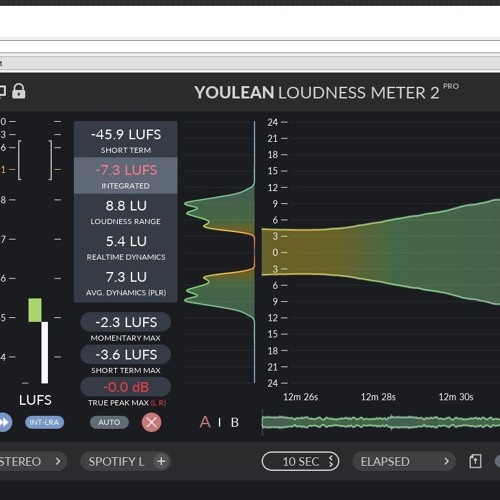Click the chevron arrow on the STEREO selector

click(x=58, y=462)
